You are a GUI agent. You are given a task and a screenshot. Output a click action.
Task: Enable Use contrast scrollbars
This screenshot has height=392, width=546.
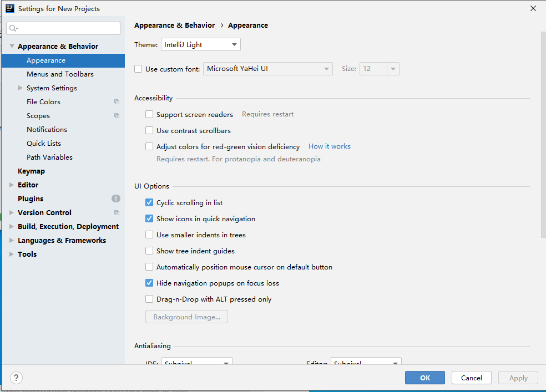tap(149, 130)
